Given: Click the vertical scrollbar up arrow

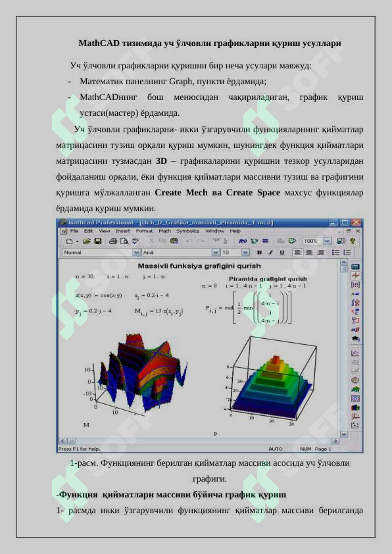Looking at the screenshot, I should (343, 263).
